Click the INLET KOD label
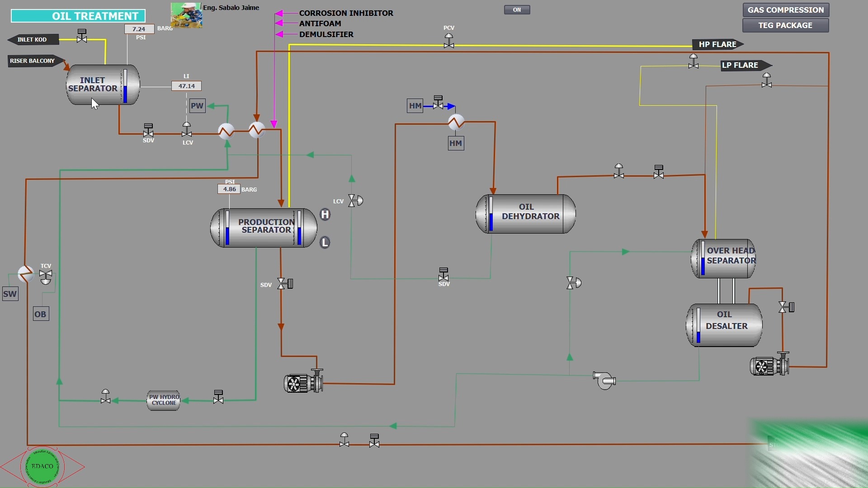 click(x=32, y=40)
